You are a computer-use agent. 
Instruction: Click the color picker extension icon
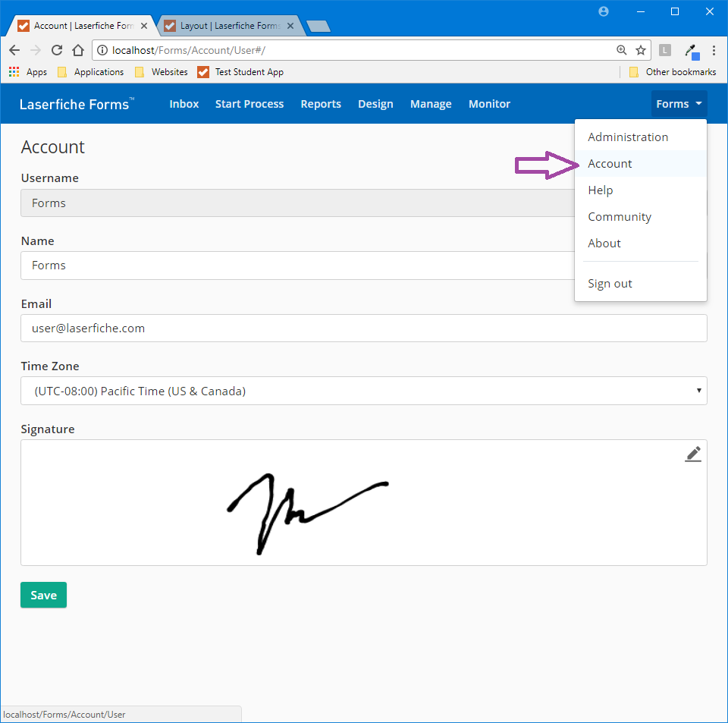(x=692, y=51)
